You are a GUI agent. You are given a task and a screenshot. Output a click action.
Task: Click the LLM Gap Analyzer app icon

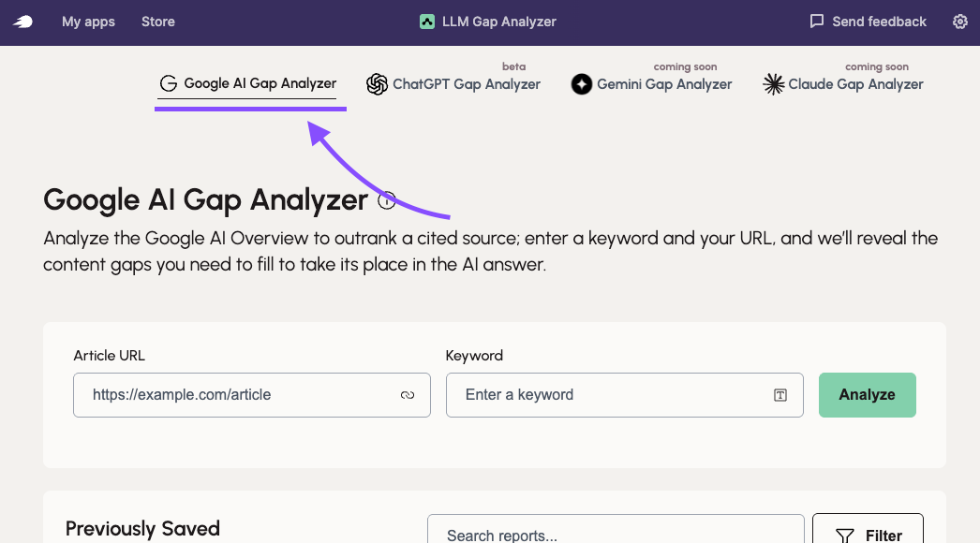click(x=427, y=21)
